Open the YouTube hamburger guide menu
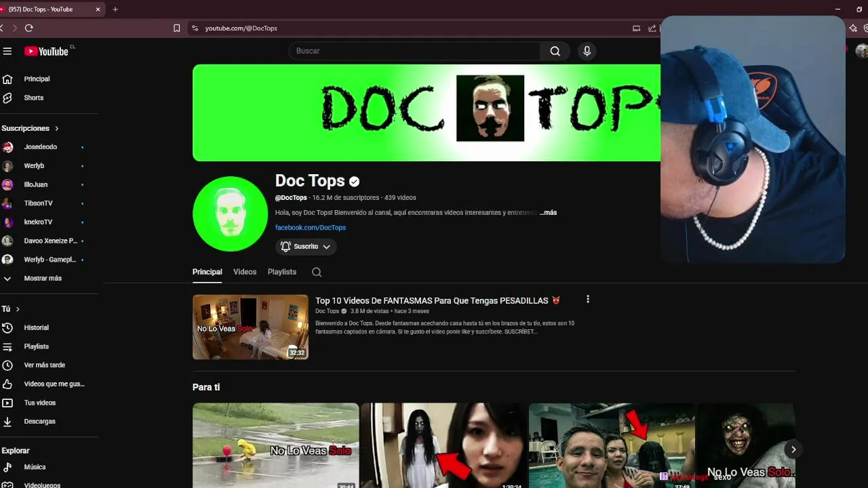The image size is (868, 488). click(x=7, y=51)
